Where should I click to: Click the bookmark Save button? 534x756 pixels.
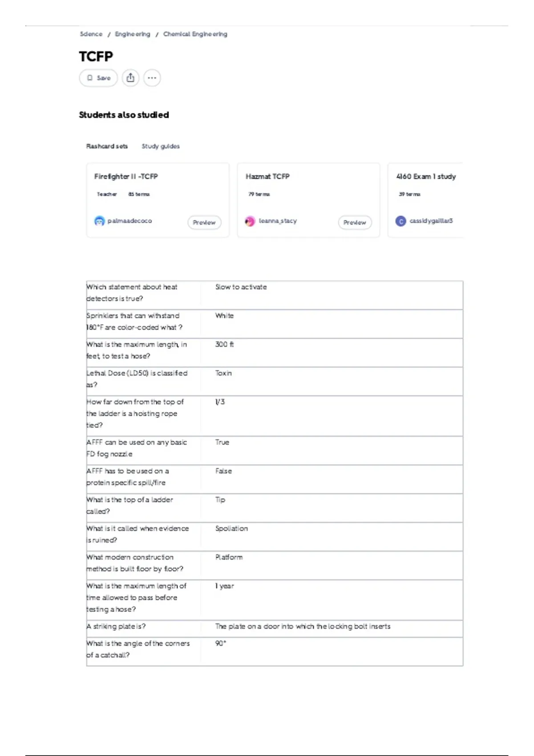click(x=98, y=78)
